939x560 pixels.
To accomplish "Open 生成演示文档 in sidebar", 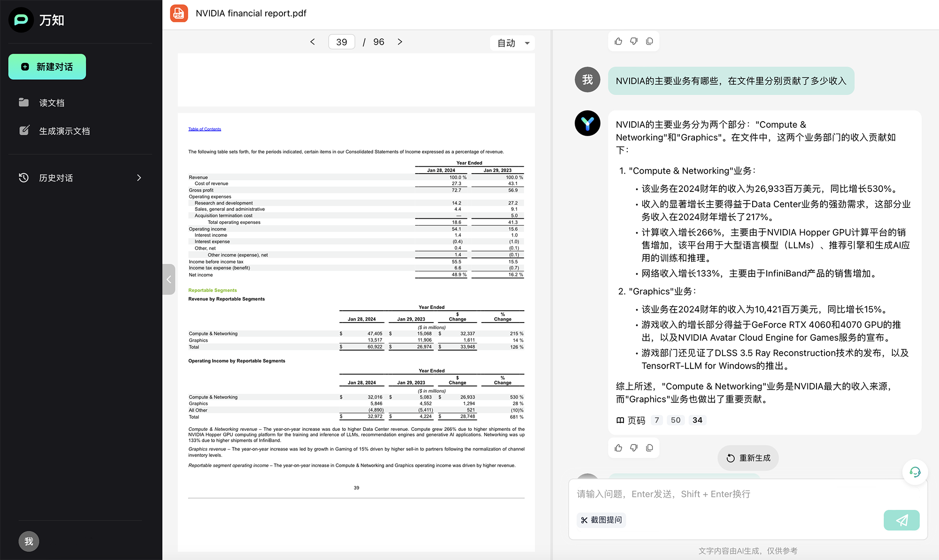I will click(x=64, y=131).
